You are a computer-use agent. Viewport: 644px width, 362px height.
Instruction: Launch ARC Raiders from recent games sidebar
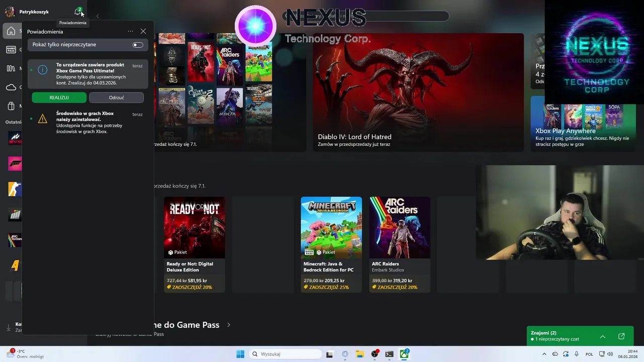click(x=15, y=240)
